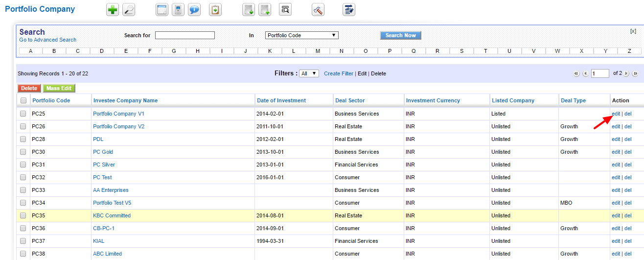Open the PC Gold company link
This screenshot has width=644, height=260.
103,152
